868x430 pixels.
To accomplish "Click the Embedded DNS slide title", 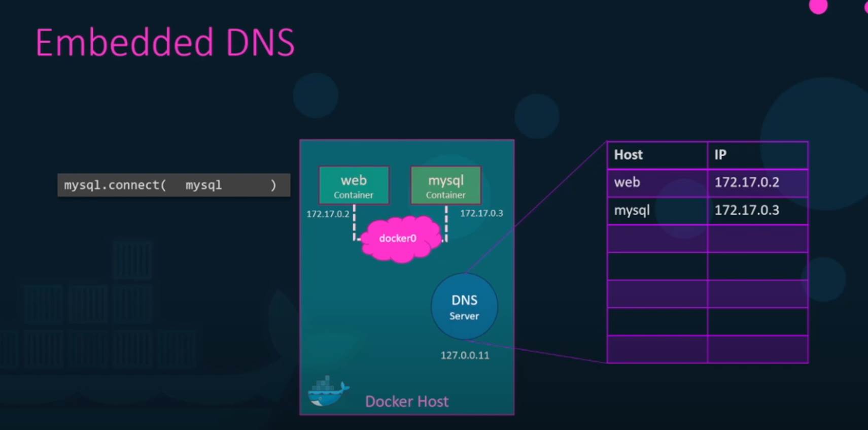I will point(165,42).
